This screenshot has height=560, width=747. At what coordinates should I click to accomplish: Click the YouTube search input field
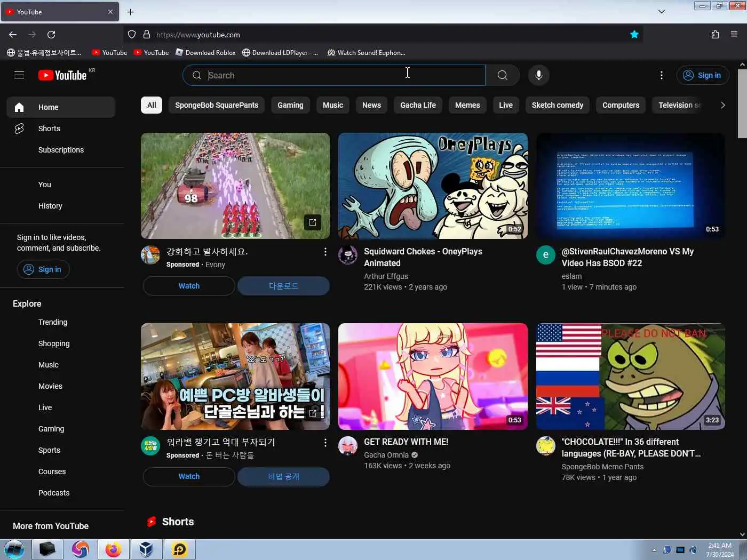[335, 75]
